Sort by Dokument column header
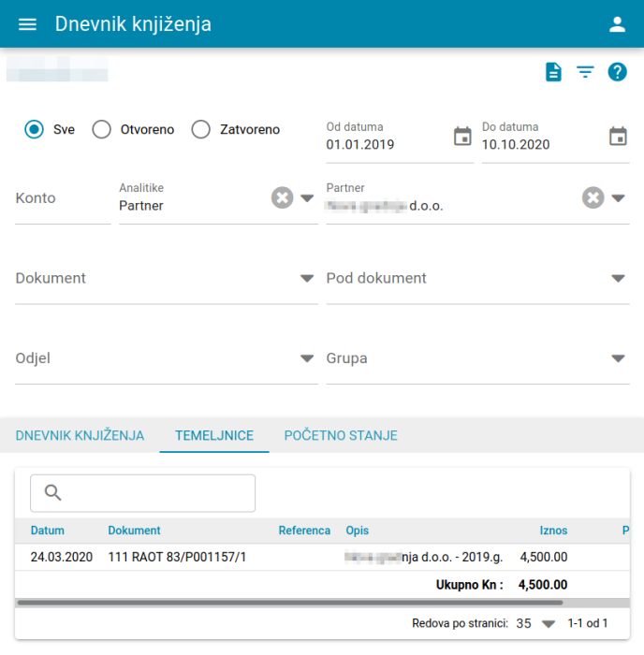Viewport: 644px width, 655px height. point(134,531)
